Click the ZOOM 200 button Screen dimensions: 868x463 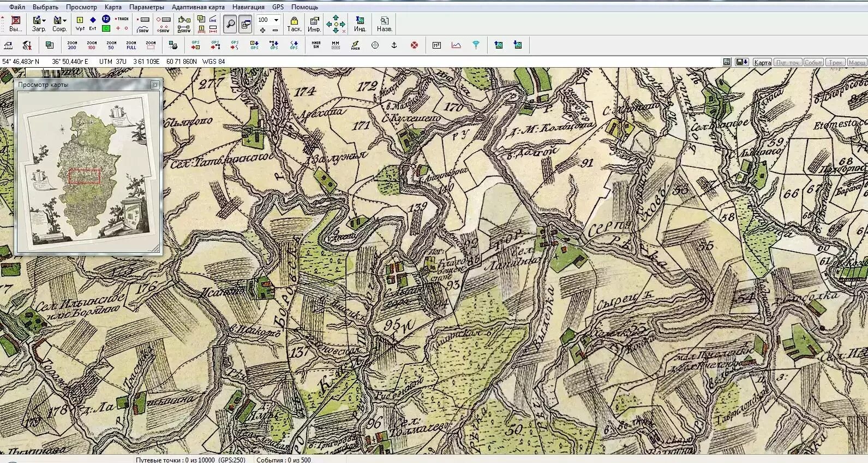[72, 45]
